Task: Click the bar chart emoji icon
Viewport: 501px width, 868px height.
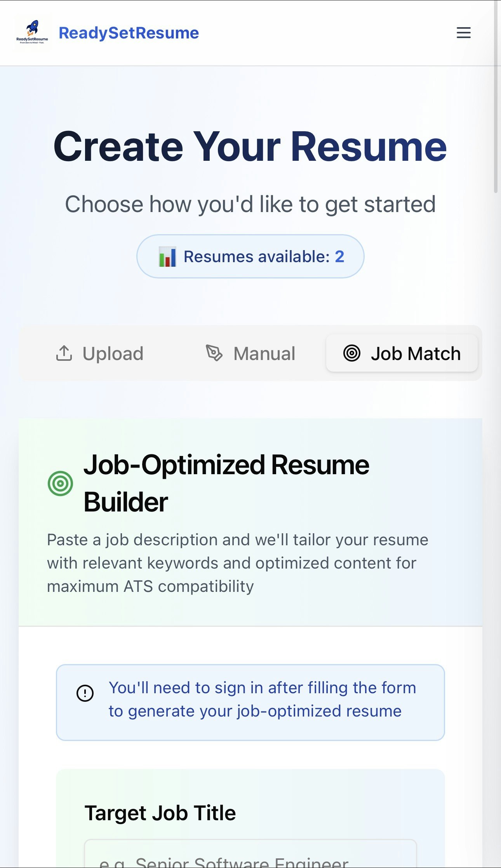Action: (x=167, y=257)
